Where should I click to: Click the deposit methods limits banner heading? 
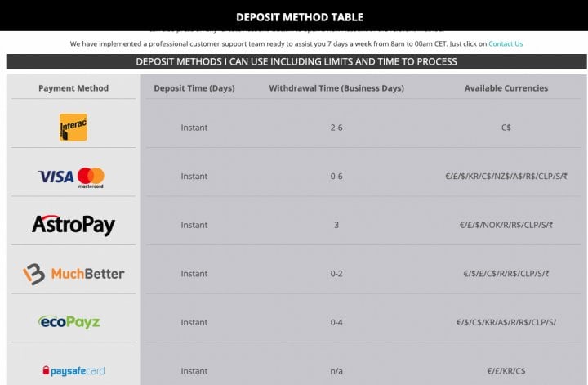296,61
